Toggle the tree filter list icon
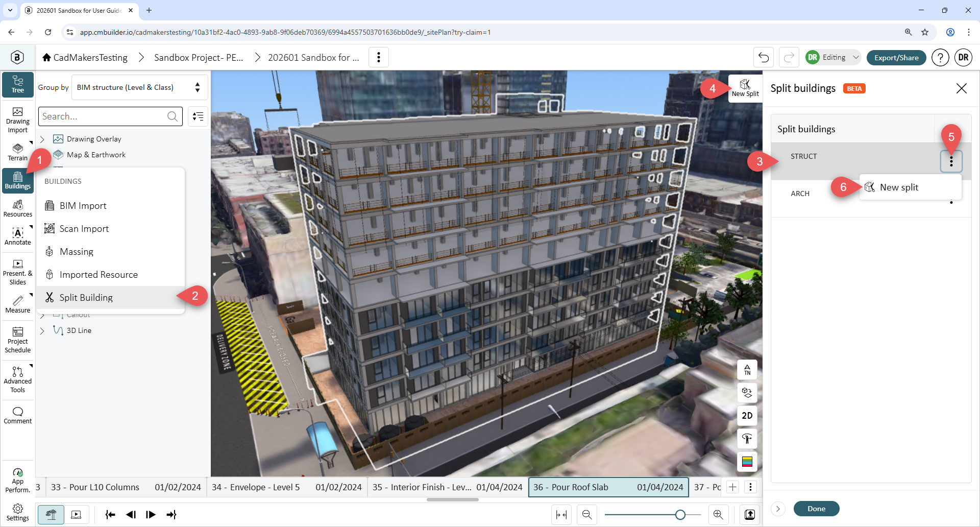 [x=198, y=116]
